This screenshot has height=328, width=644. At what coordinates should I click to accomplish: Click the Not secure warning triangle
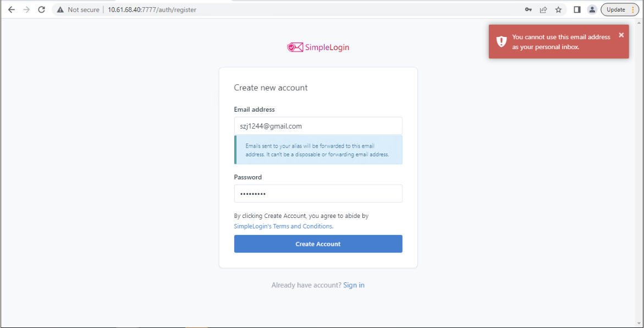(59, 9)
